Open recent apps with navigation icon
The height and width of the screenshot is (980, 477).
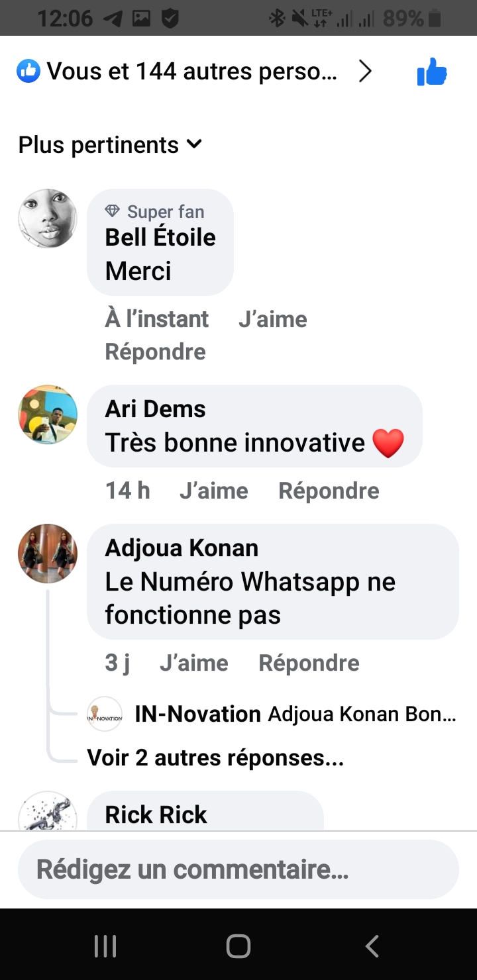pos(105,946)
